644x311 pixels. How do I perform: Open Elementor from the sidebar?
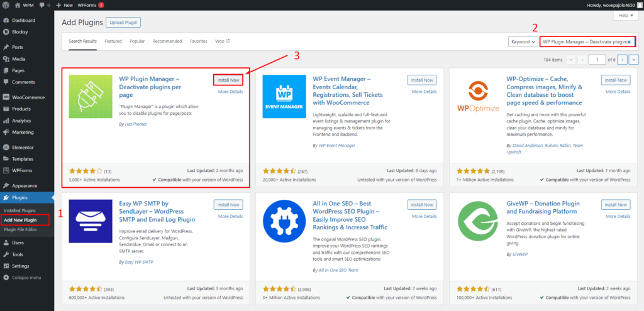coord(6,147)
